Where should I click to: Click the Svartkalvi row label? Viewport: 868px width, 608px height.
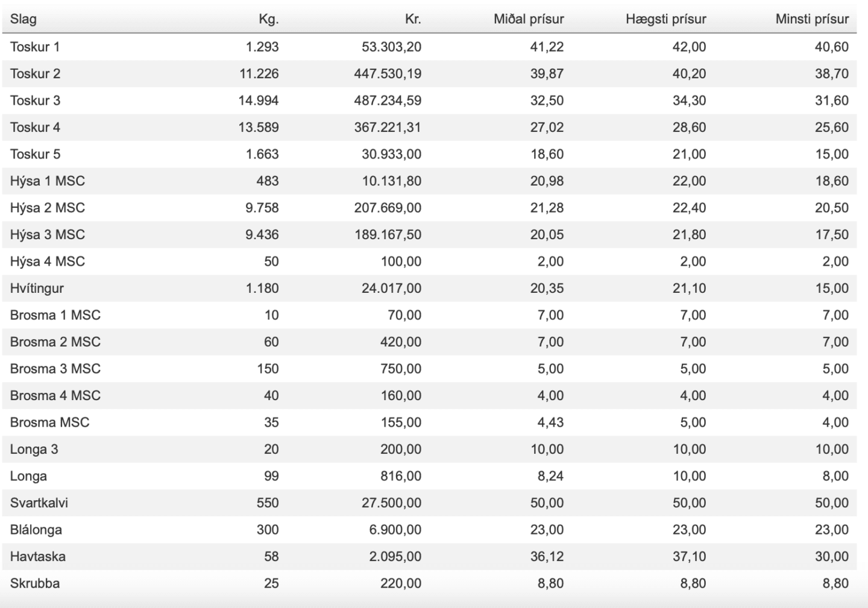click(39, 503)
